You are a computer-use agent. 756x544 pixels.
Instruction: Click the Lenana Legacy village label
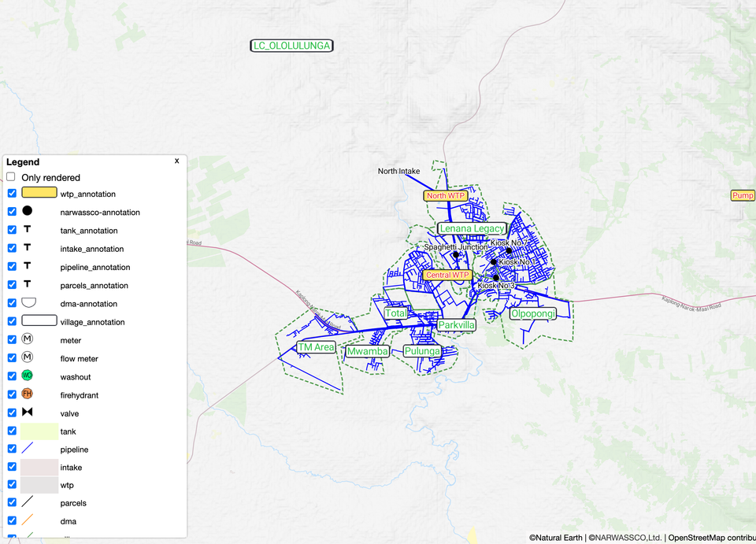click(x=472, y=228)
